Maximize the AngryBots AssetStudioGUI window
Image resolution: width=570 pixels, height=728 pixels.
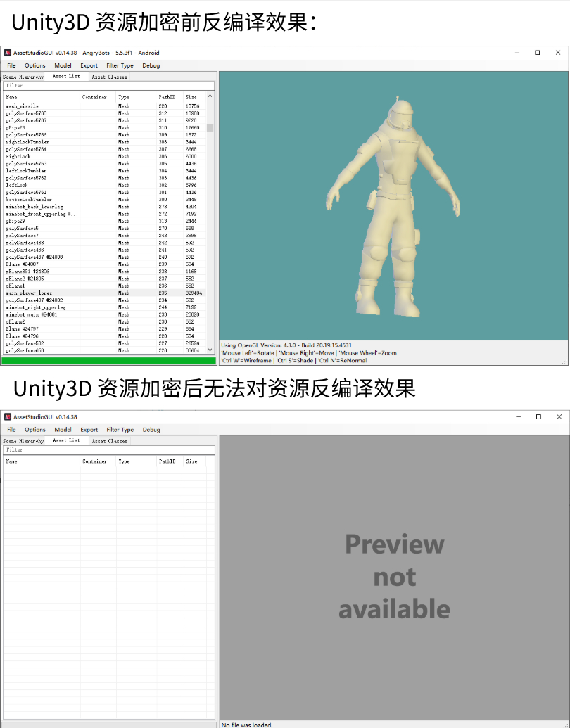tap(537, 53)
